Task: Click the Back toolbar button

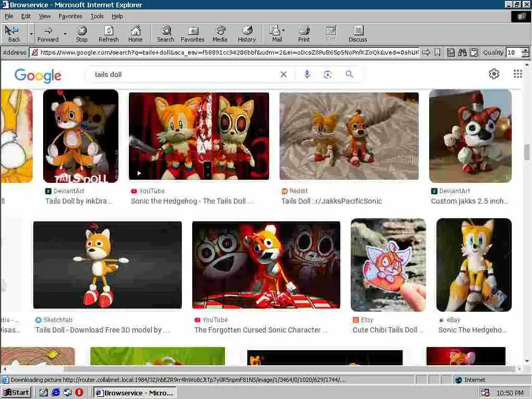Action: click(x=14, y=34)
